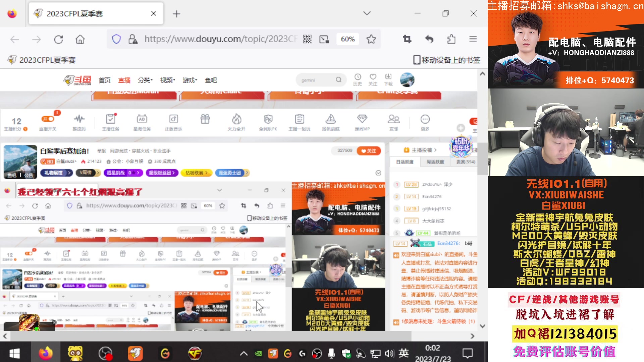Screen dimensions: 644x362
Task: Open 移动设备上的书签 bookmarks folder
Action: point(447,60)
